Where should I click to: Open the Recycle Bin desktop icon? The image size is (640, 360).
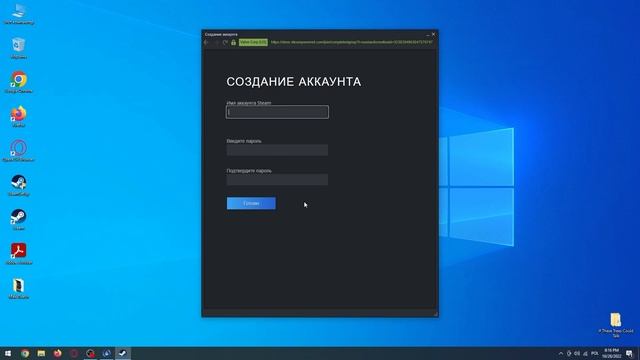pyautogui.click(x=19, y=48)
